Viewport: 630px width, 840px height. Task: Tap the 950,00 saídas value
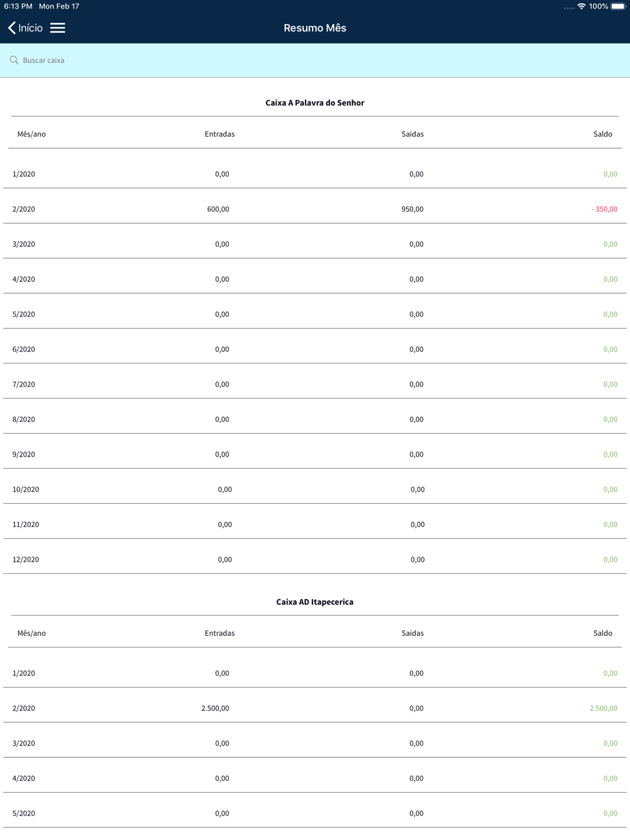point(413,209)
